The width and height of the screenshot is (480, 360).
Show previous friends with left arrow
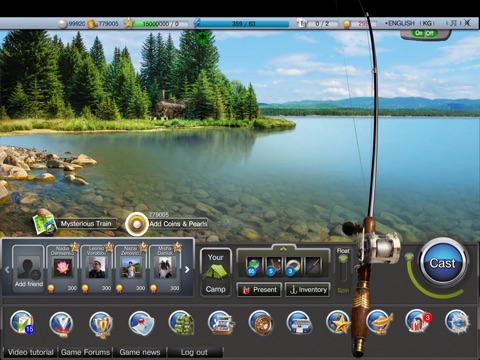point(7,270)
